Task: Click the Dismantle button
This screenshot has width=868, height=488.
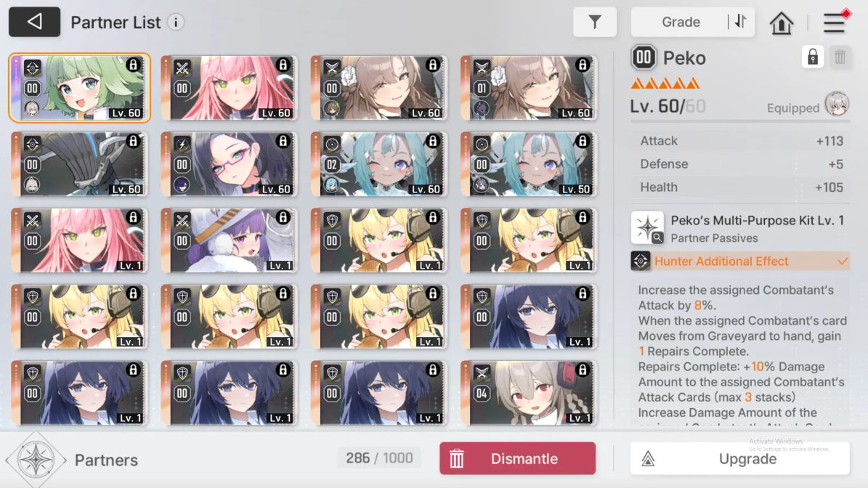Action: (x=518, y=458)
